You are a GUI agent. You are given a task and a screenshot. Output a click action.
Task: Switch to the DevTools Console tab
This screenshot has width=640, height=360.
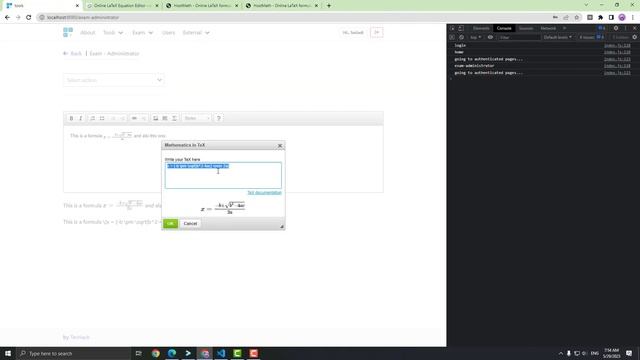click(x=504, y=28)
